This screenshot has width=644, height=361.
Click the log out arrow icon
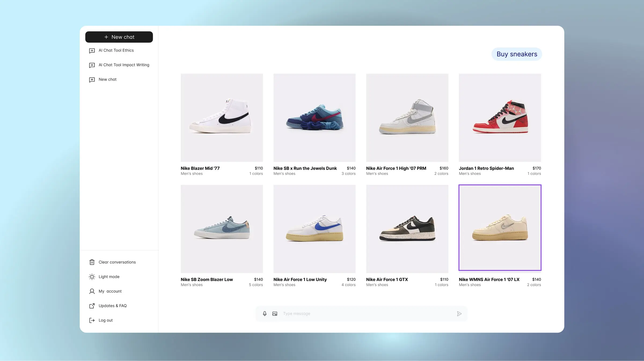coord(92,320)
